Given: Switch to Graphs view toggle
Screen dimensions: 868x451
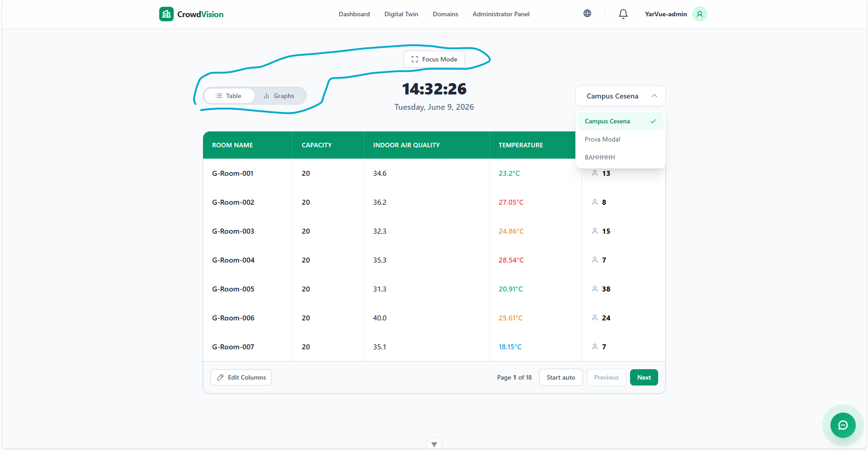Looking at the screenshot, I should [x=279, y=96].
